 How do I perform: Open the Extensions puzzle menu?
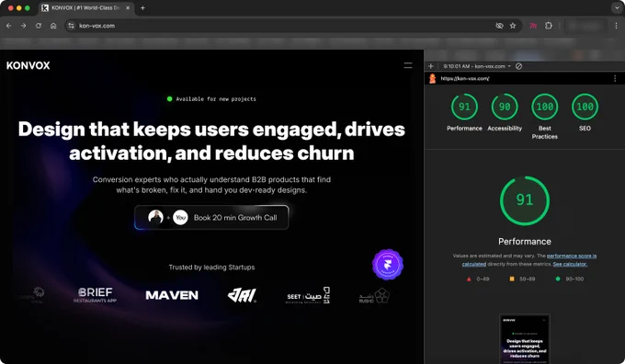pyautogui.click(x=549, y=26)
